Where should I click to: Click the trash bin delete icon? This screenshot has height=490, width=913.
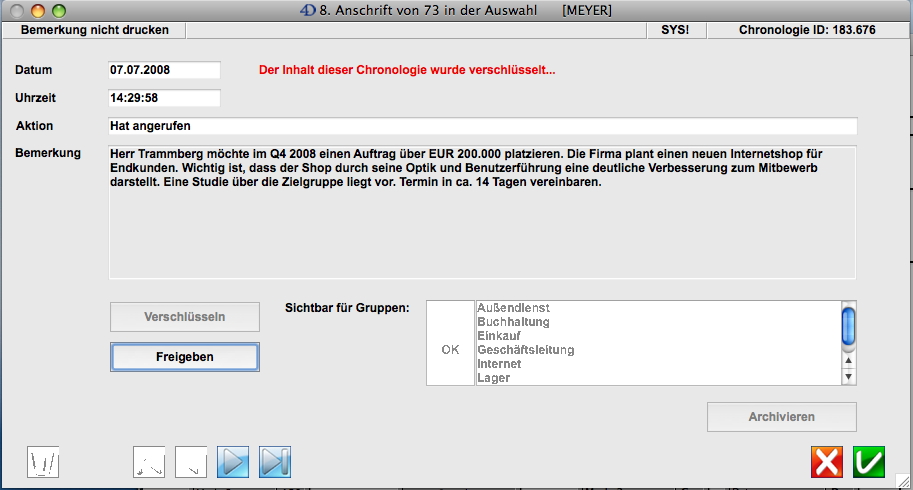(x=43, y=461)
